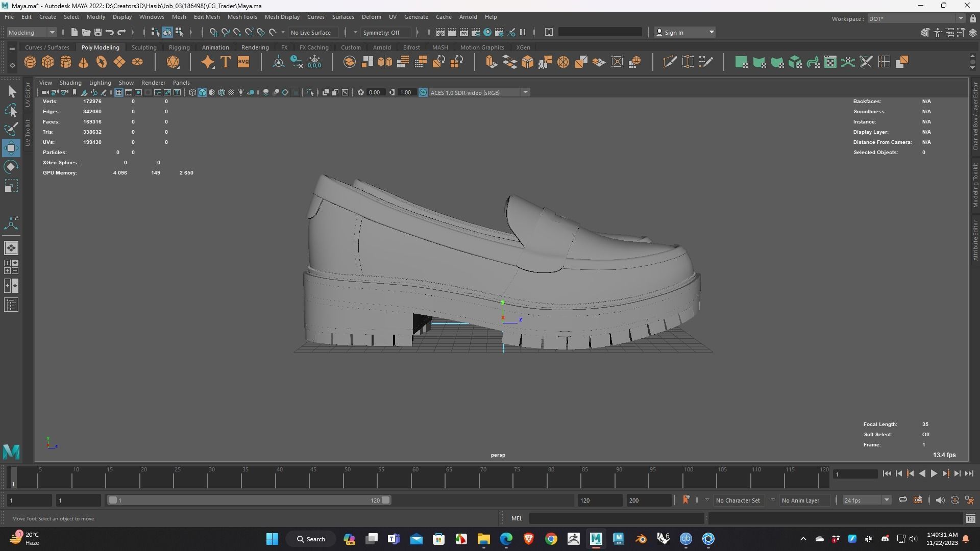
Task: Open the ACES 1.0 SDR-video view dropdown
Action: pos(479,92)
